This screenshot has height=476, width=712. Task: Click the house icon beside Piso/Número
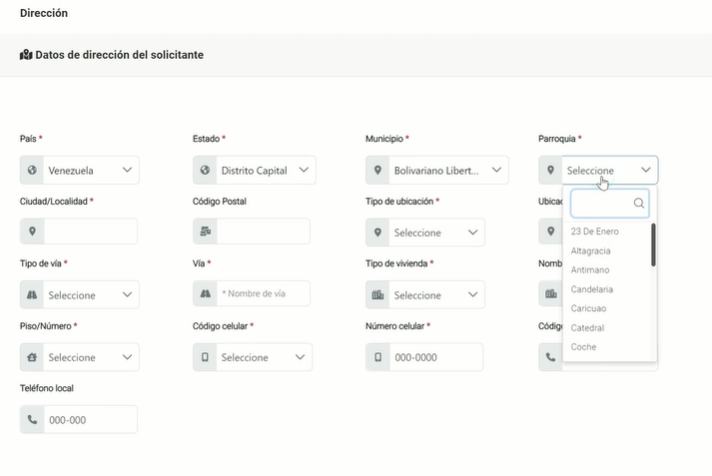[x=32, y=357]
